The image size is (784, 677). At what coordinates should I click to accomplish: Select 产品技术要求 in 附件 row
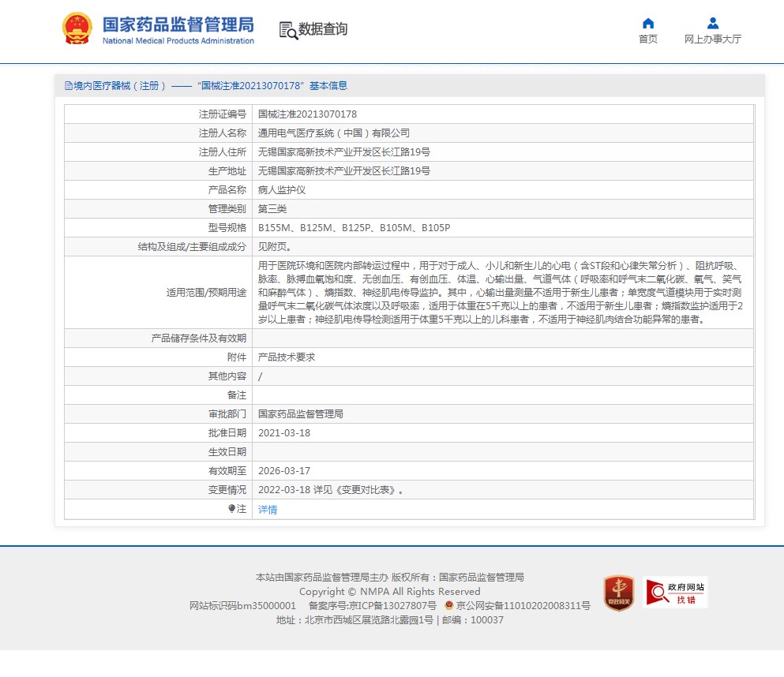(287, 357)
